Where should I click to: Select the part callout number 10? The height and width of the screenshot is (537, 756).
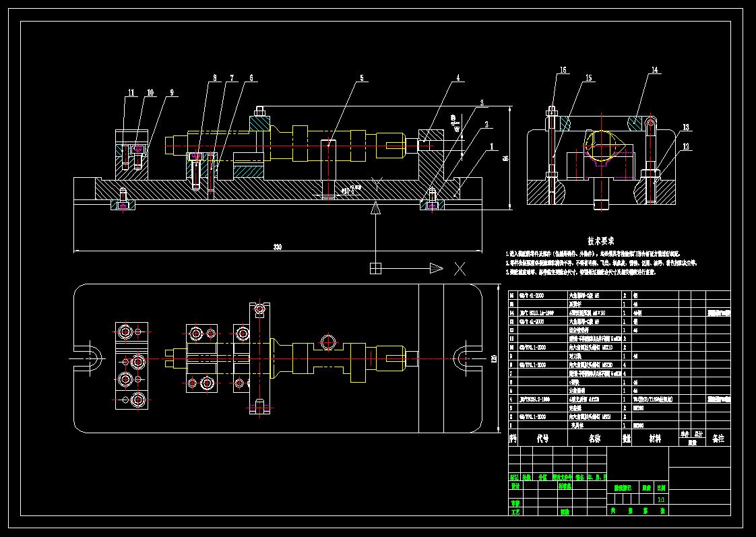[150, 92]
